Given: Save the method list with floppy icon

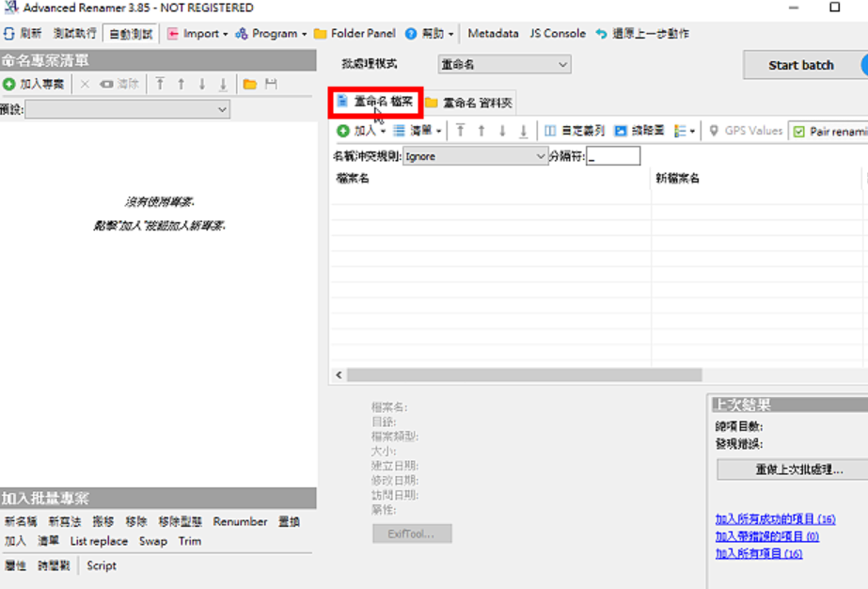Looking at the screenshot, I should point(271,85).
